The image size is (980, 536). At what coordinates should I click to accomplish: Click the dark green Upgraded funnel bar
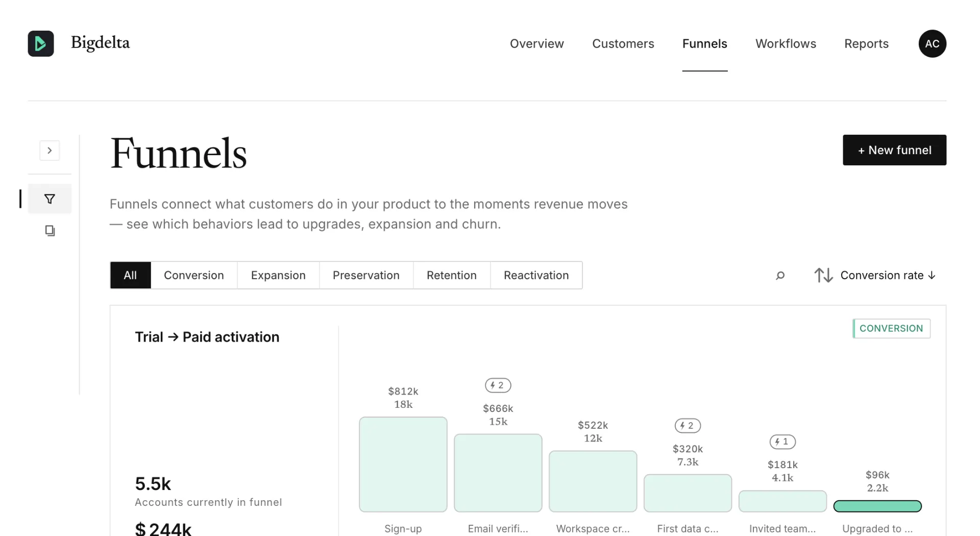click(877, 506)
